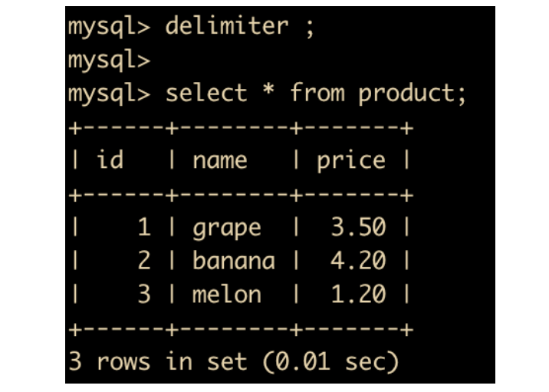Click the "delimiter ;" command text
Viewport: 549px width, 392px height.
click(240, 27)
